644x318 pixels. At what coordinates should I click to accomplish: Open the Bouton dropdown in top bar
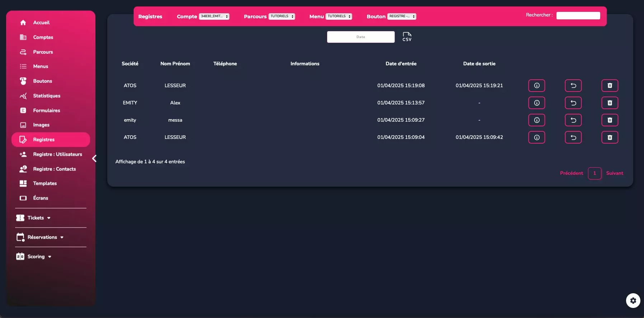point(402,16)
